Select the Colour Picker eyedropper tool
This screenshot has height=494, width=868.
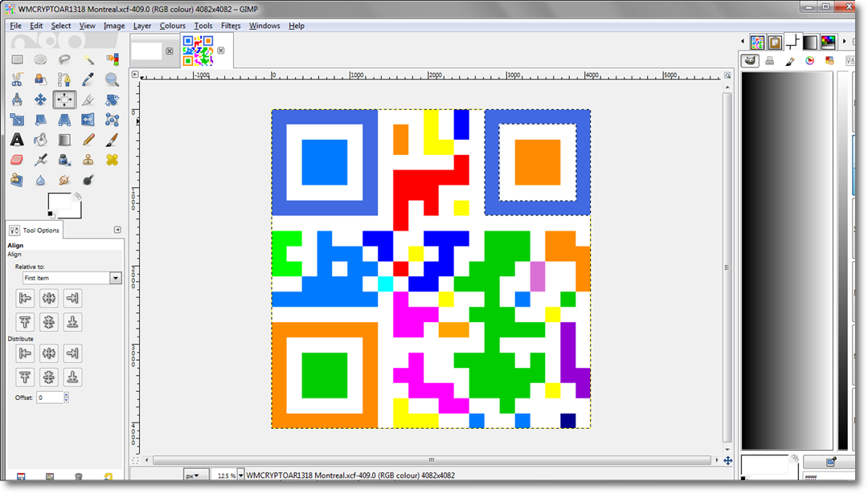pyautogui.click(x=88, y=80)
